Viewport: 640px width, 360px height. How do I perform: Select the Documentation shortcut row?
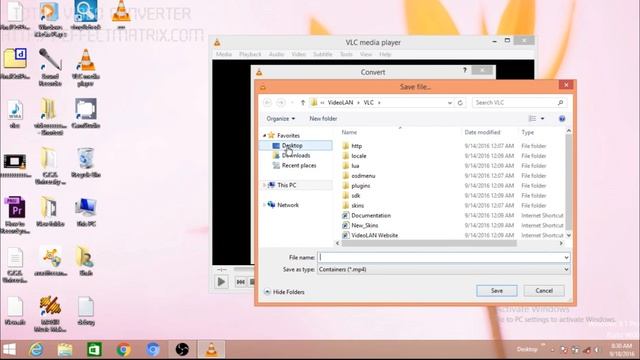452,216
